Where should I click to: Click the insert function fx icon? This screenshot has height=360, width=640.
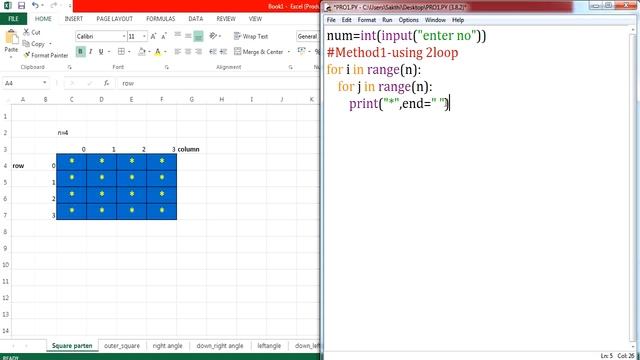(x=106, y=83)
